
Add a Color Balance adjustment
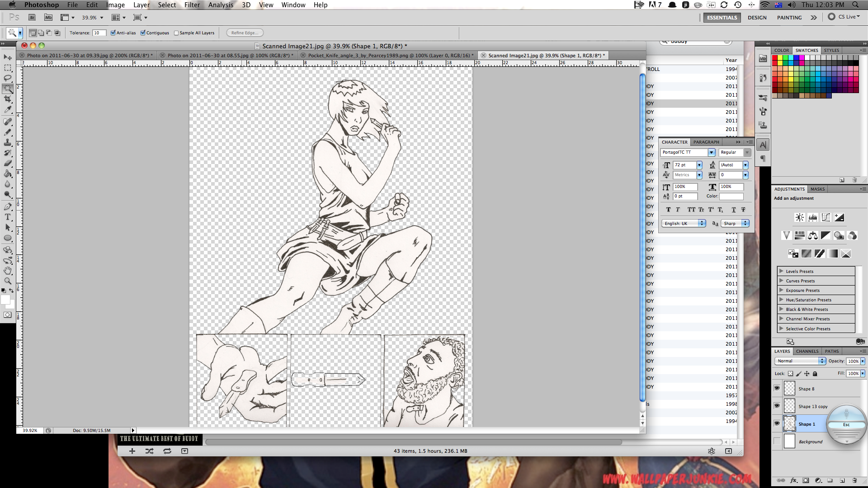[x=813, y=235]
